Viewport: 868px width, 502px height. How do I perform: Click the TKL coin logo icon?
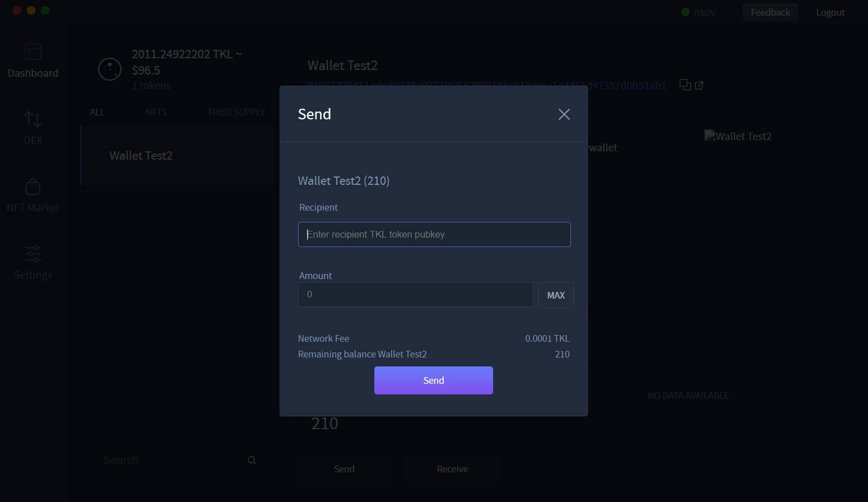(x=110, y=69)
